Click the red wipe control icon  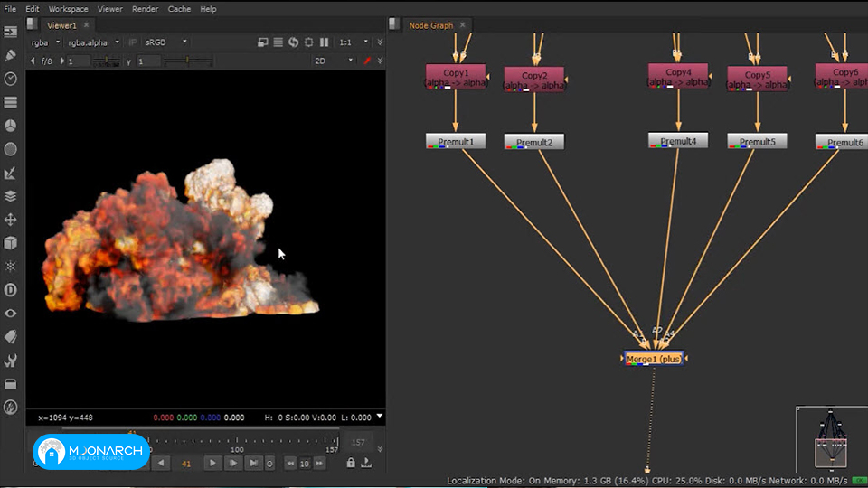(x=367, y=61)
